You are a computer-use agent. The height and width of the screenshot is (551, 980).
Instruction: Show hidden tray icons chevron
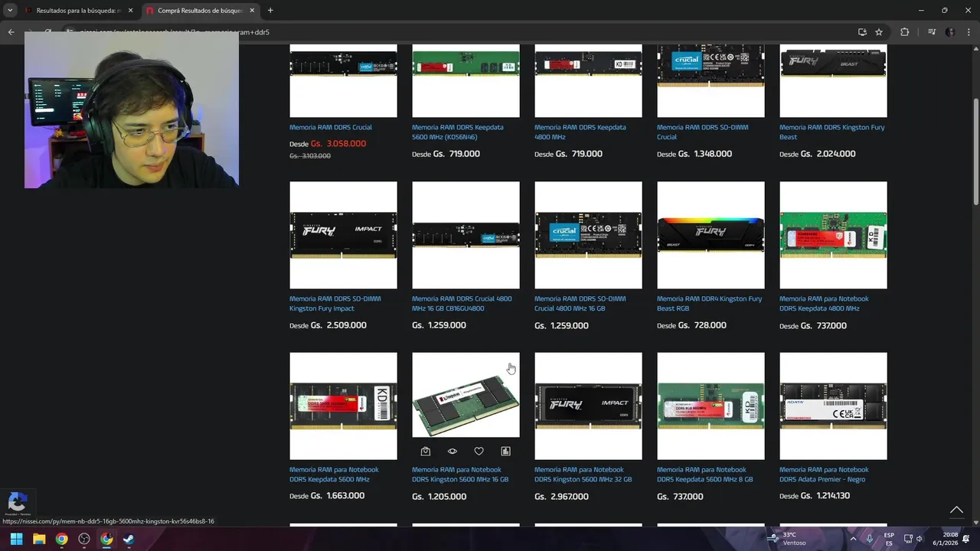[853, 539]
